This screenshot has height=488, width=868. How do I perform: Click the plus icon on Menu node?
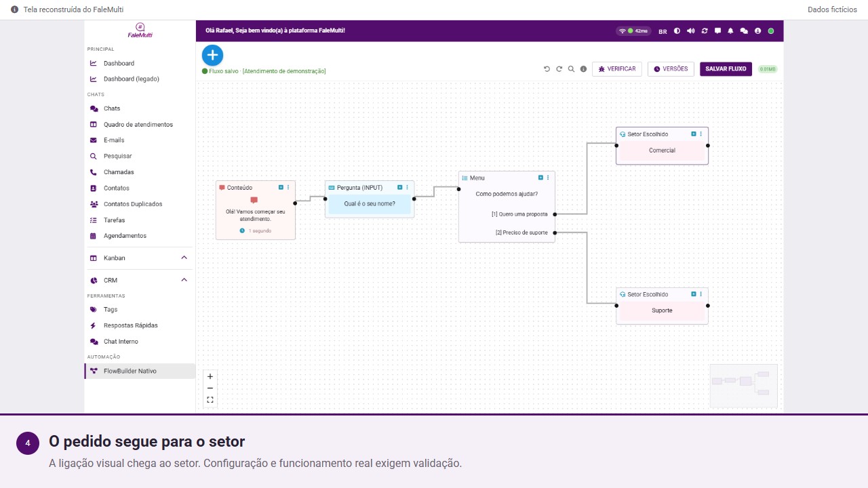click(540, 178)
